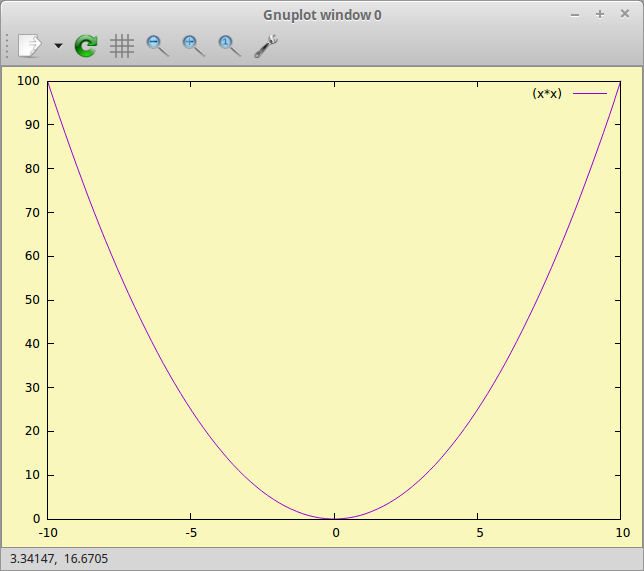This screenshot has height=571, width=644.
Task: Close the Gnuplot window
Action: coord(625,14)
